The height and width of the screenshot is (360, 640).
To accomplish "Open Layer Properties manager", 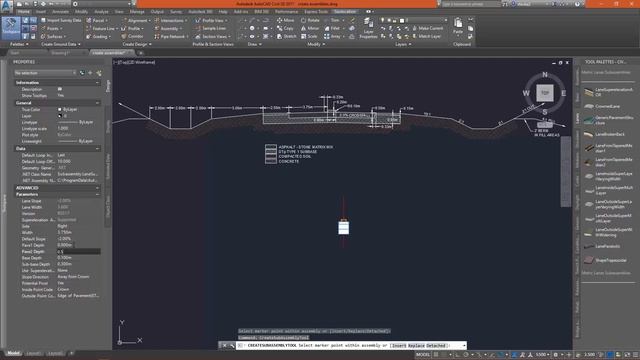I will pos(368,29).
